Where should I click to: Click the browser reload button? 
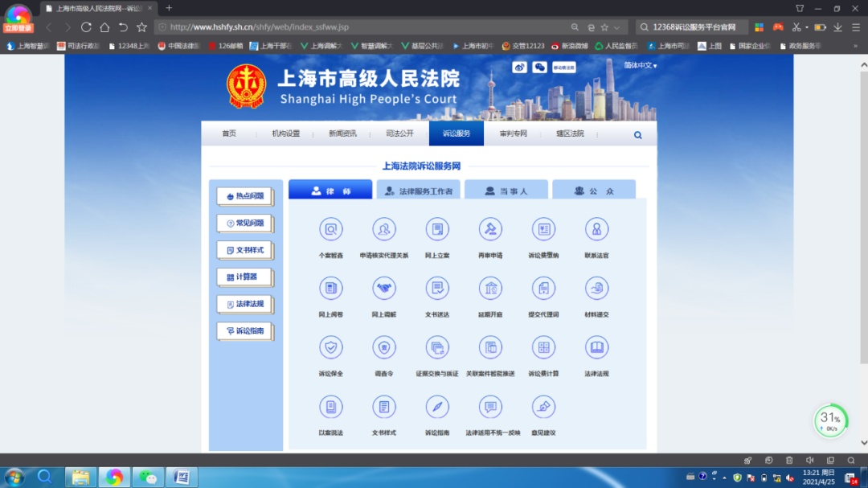tap(86, 27)
